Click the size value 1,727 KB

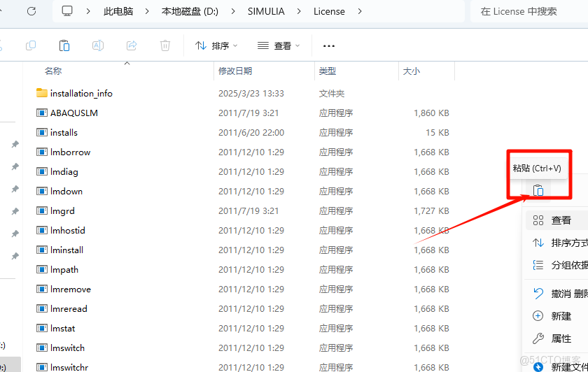point(431,211)
